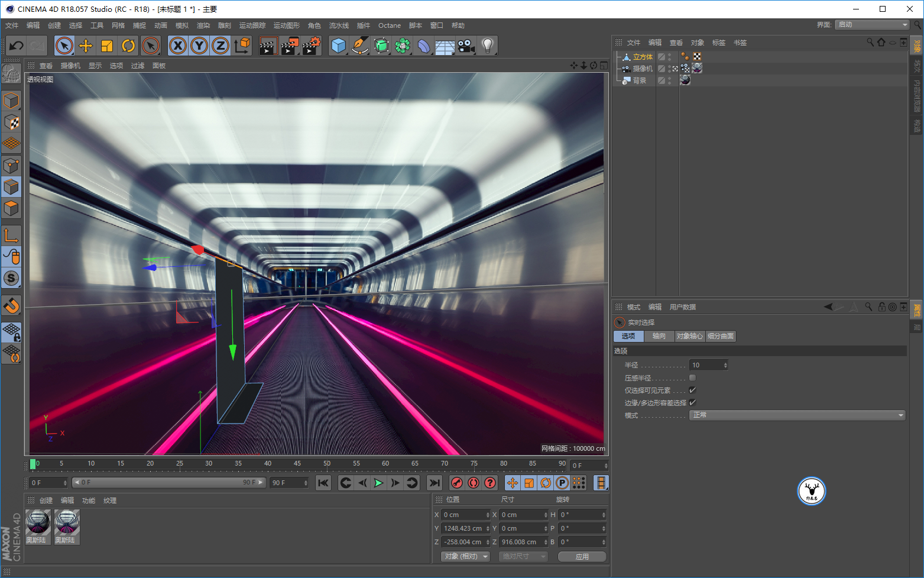The image size is (924, 578).
Task: Uncheck the 仅选择可见元素 checkbox
Action: pyautogui.click(x=692, y=390)
